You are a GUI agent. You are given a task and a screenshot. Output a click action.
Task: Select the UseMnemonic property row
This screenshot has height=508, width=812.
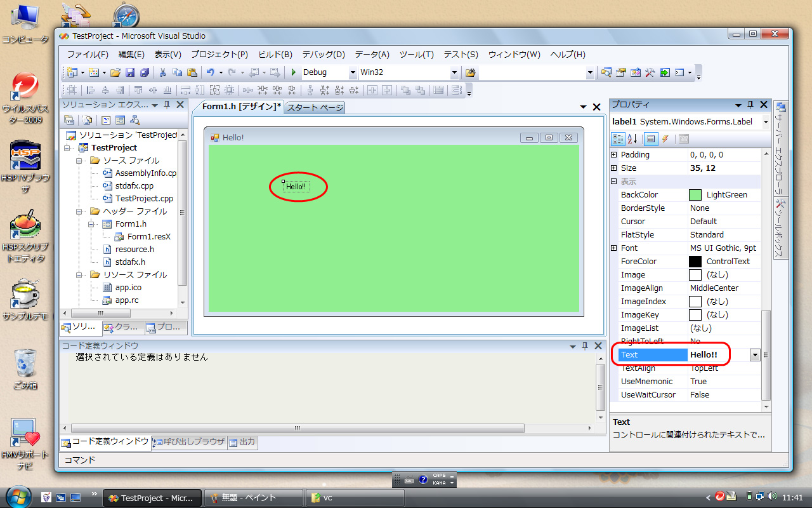click(x=690, y=382)
